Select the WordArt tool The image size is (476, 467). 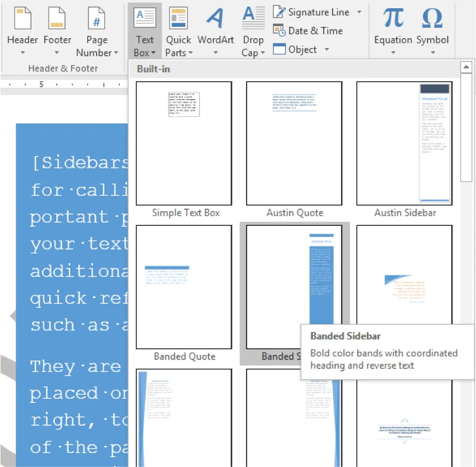click(215, 26)
